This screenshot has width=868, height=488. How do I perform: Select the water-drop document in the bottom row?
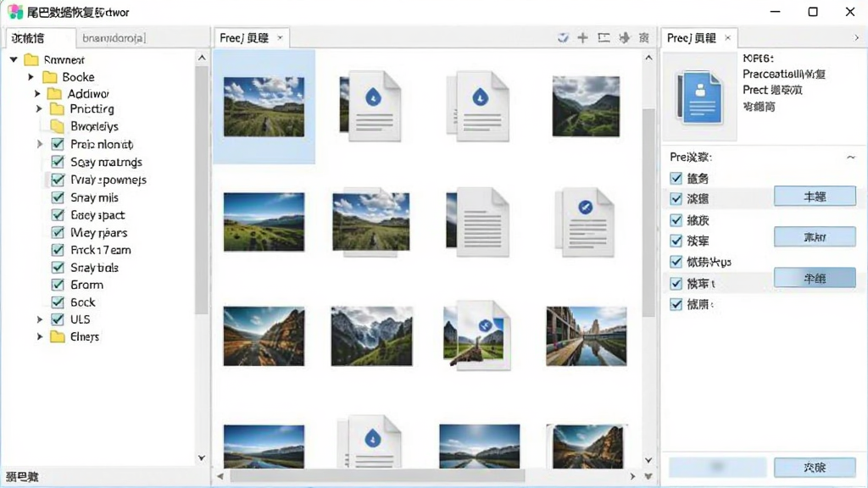[370, 442]
